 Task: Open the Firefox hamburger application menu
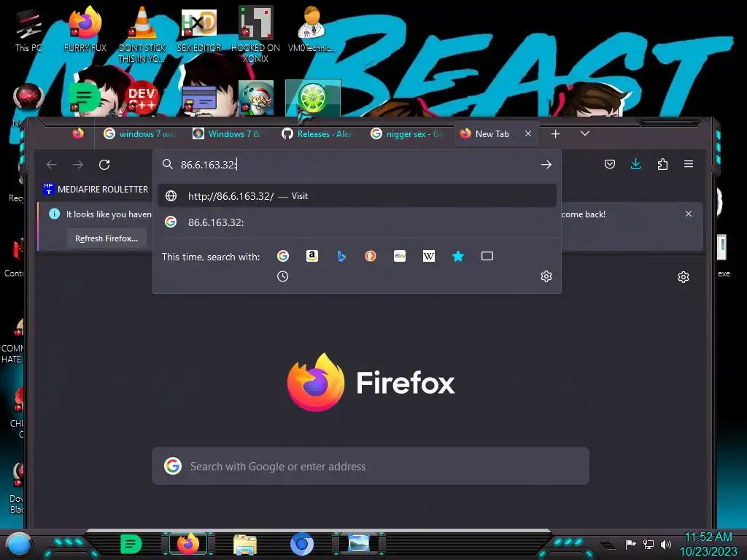pos(689,164)
